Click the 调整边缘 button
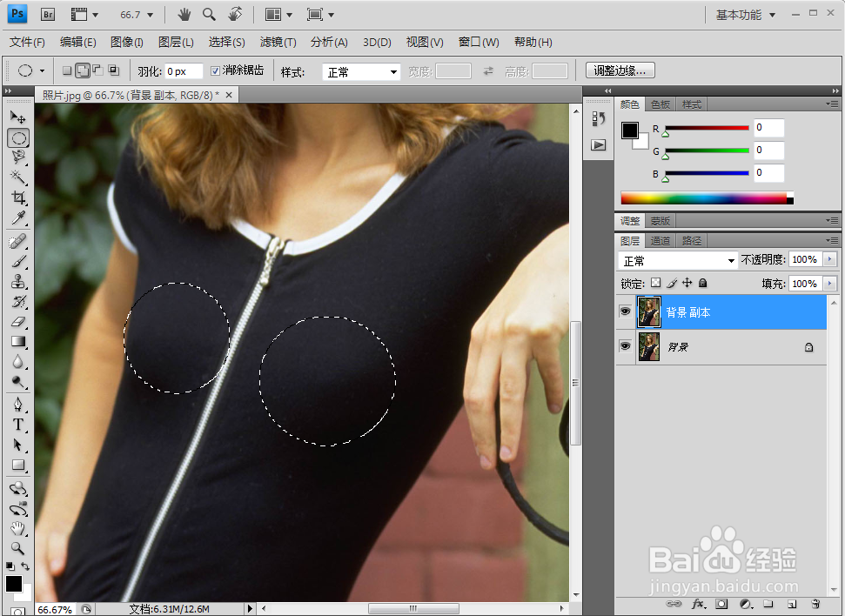The height and width of the screenshot is (616, 845). coord(620,70)
